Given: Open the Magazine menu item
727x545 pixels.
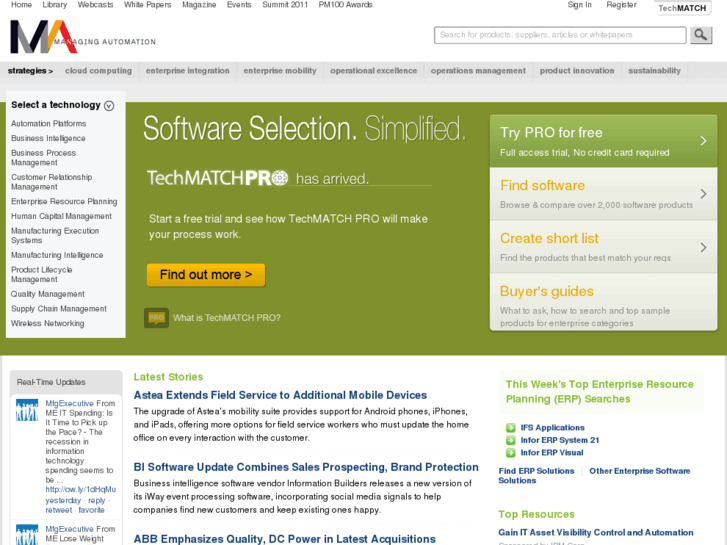Looking at the screenshot, I should tap(199, 5).
